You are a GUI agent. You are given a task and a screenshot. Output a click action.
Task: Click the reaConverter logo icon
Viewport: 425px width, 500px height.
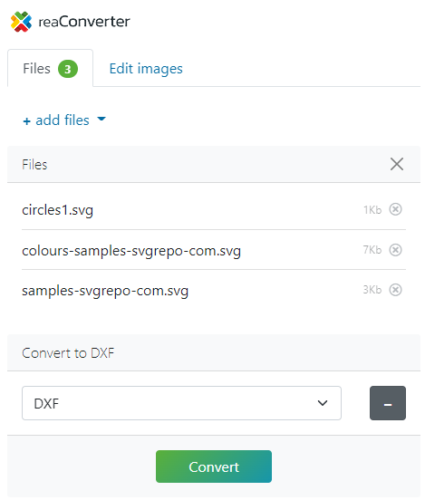coord(21,22)
